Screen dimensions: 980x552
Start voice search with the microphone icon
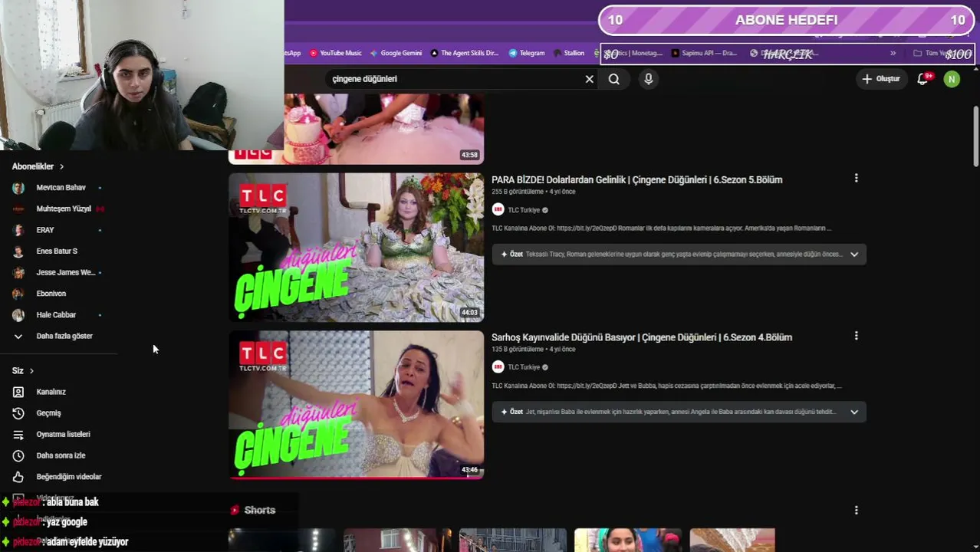(x=648, y=79)
